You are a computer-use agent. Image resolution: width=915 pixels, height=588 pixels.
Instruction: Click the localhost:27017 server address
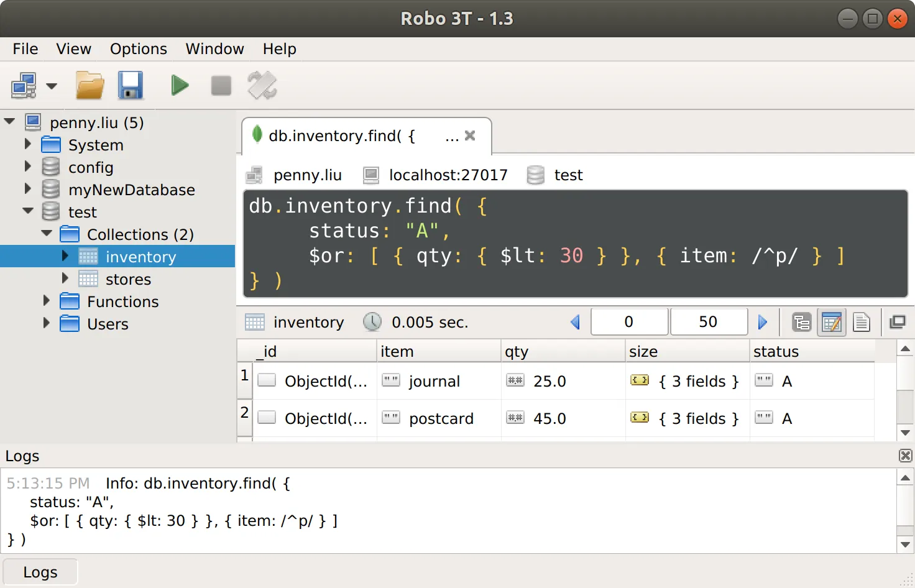pyautogui.click(x=448, y=175)
